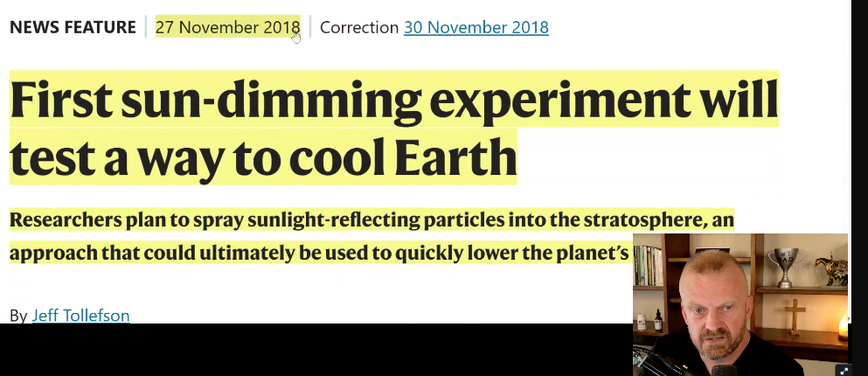Click the NEWS FEATURE label
This screenshot has width=868, height=376.
(73, 27)
